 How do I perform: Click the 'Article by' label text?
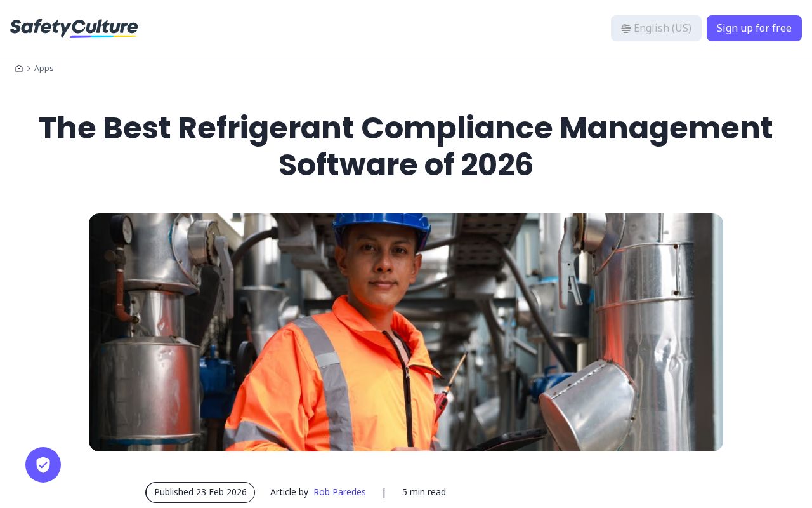[289, 492]
